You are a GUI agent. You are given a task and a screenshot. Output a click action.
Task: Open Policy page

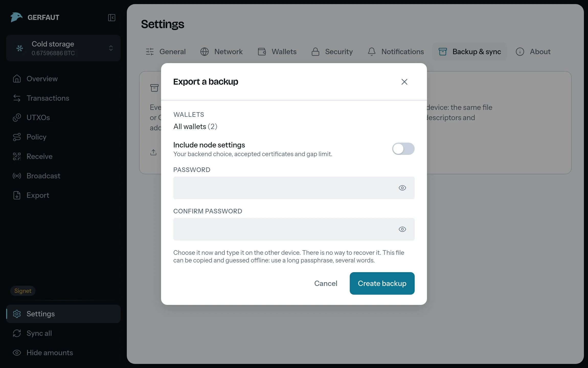(x=63, y=137)
